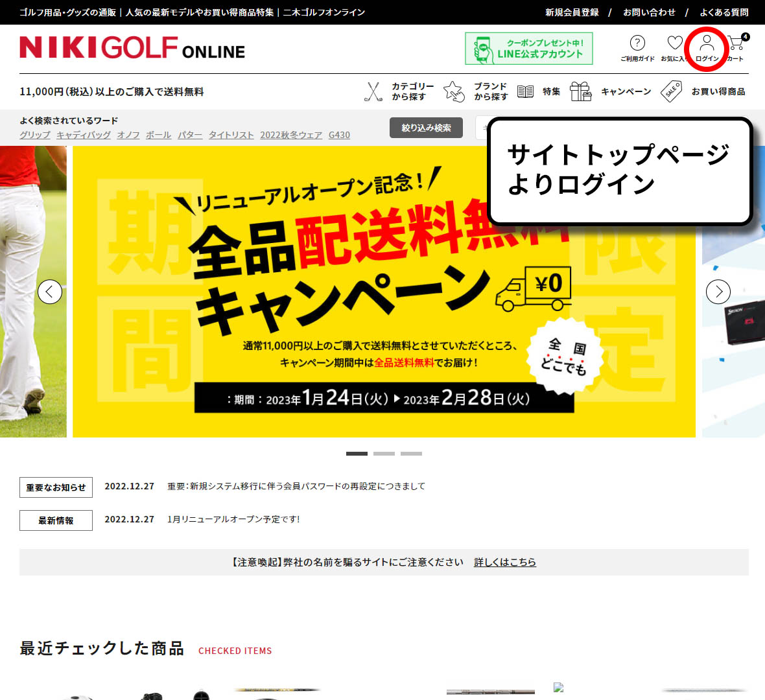
Task: Go back with left carousel arrow
Action: tap(50, 292)
